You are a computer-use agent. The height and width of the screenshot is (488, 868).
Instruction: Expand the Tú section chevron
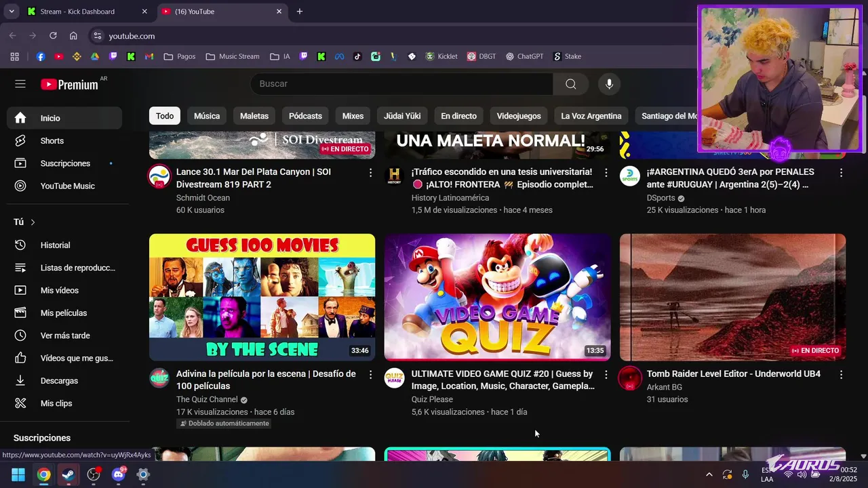click(33, 222)
